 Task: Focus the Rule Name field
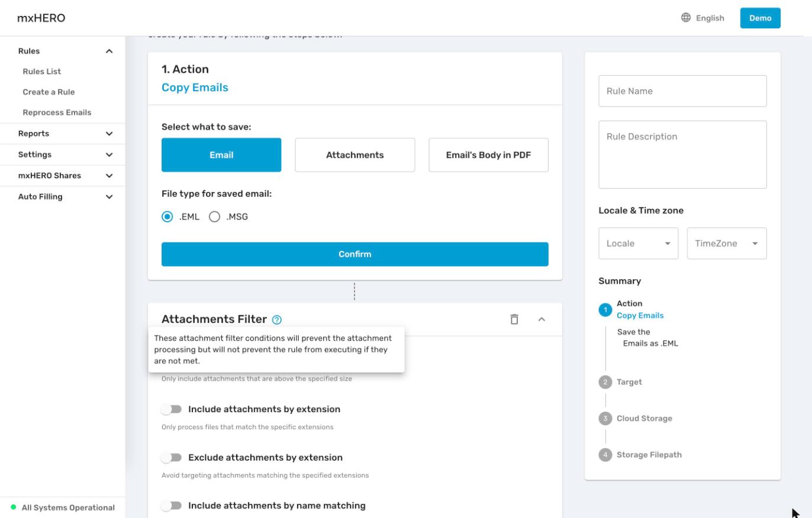(682, 91)
